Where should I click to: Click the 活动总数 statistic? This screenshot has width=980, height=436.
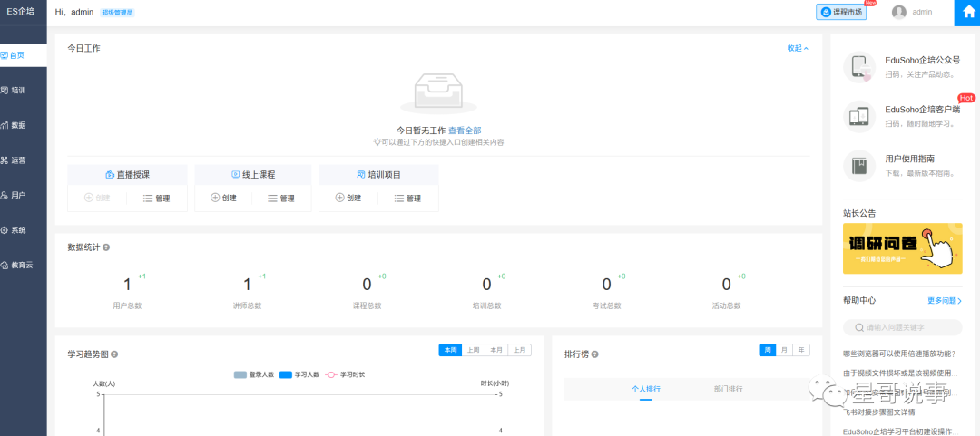[726, 292]
